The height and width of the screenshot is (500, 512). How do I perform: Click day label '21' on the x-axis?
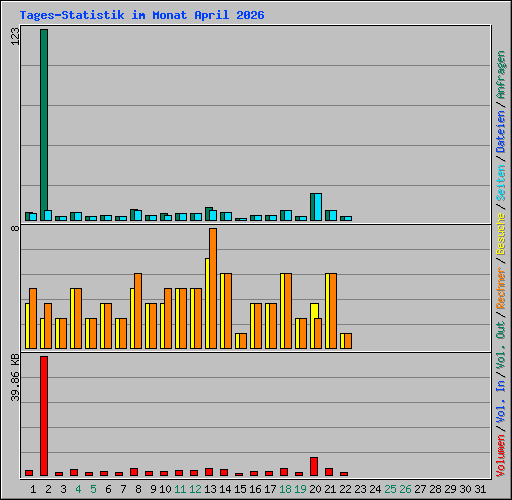pyautogui.click(x=330, y=489)
